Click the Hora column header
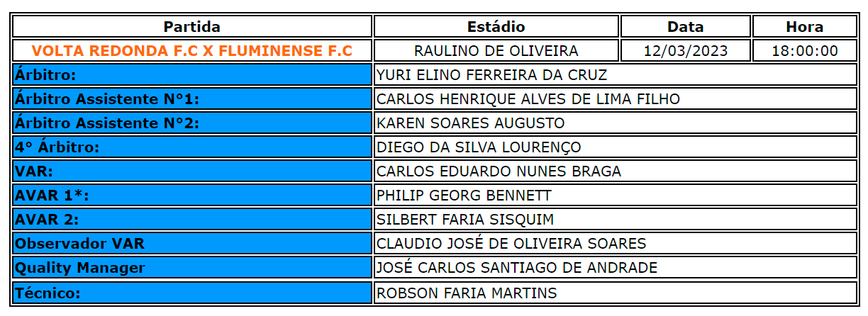Screen dimensions: 868x316 (805, 27)
